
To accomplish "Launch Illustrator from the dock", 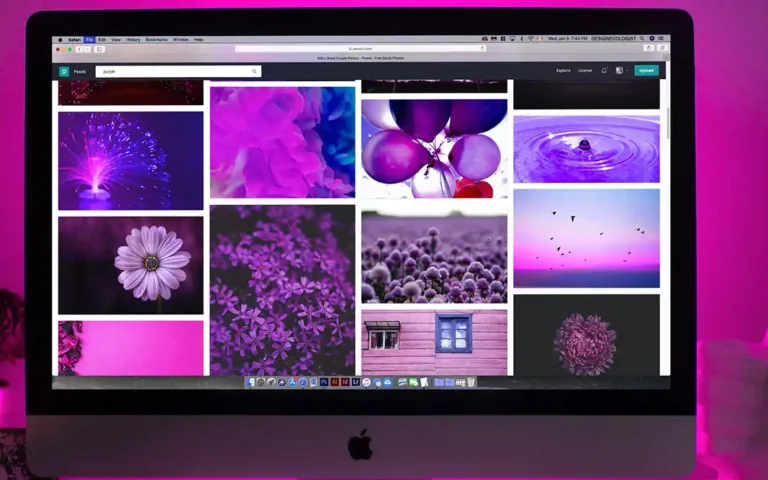I will point(334,382).
